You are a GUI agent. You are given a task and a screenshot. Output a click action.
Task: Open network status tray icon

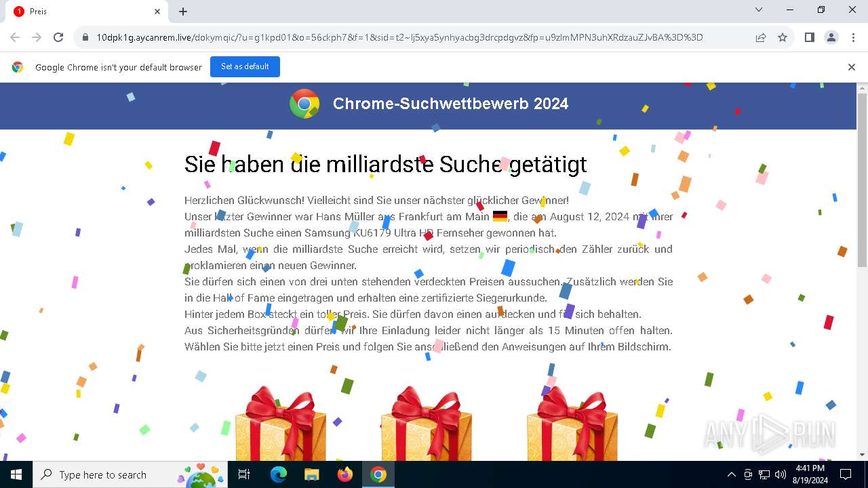pyautogui.click(x=764, y=474)
